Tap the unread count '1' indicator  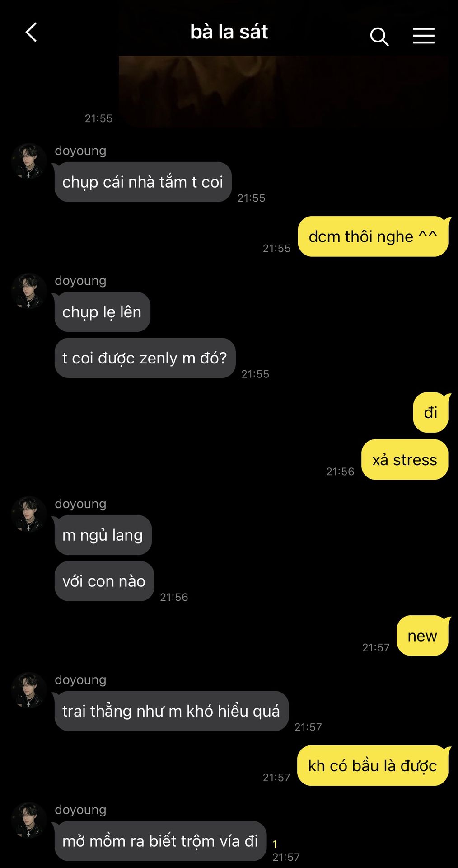tap(275, 844)
